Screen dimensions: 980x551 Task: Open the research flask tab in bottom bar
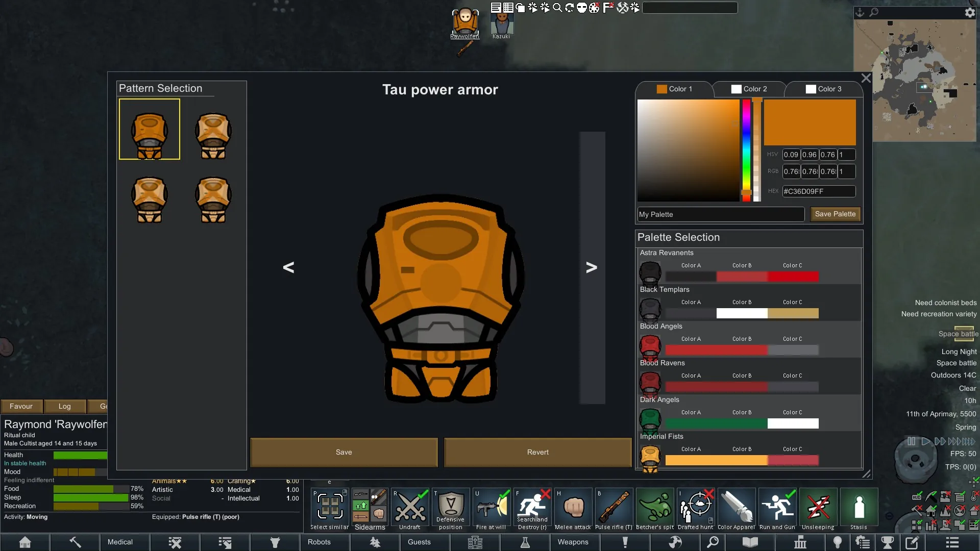click(x=525, y=542)
